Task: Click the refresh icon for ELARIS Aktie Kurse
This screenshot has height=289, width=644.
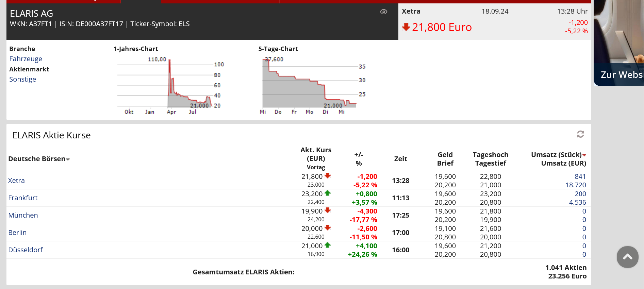Action: tap(580, 134)
